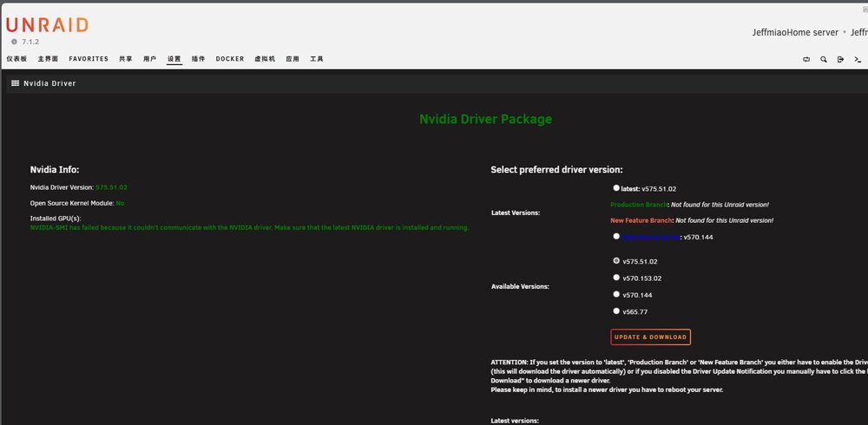Screen dimensions: 868x425
Task: Open the 虚拟机 VMs menu
Action: 265,59
